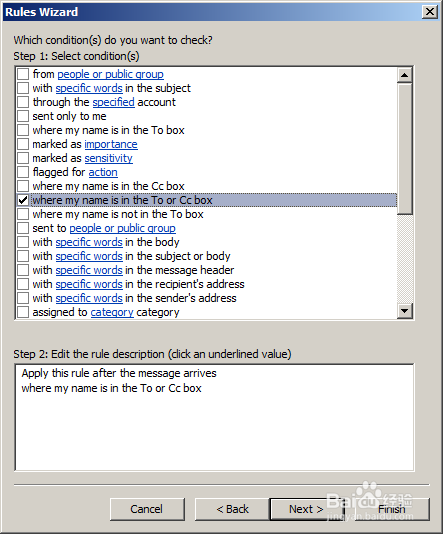The width and height of the screenshot is (443, 534).
Task: Click the conditions list scrollbar thumb
Action: coord(405,148)
